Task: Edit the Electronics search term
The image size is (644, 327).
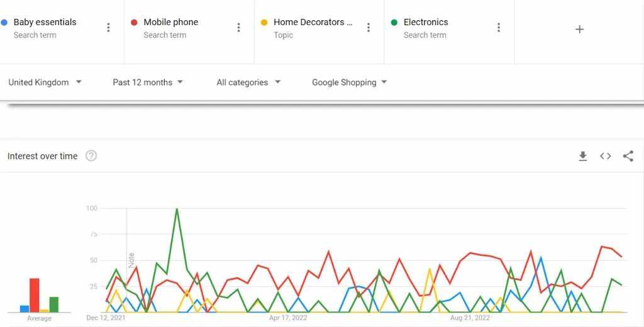Action: (426, 22)
